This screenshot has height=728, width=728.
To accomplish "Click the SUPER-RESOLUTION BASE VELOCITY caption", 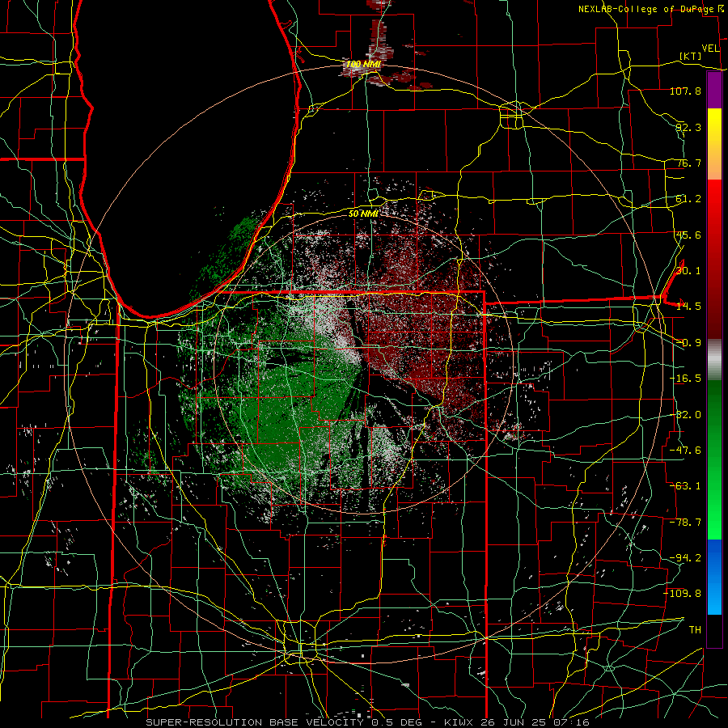I will [x=253, y=722].
